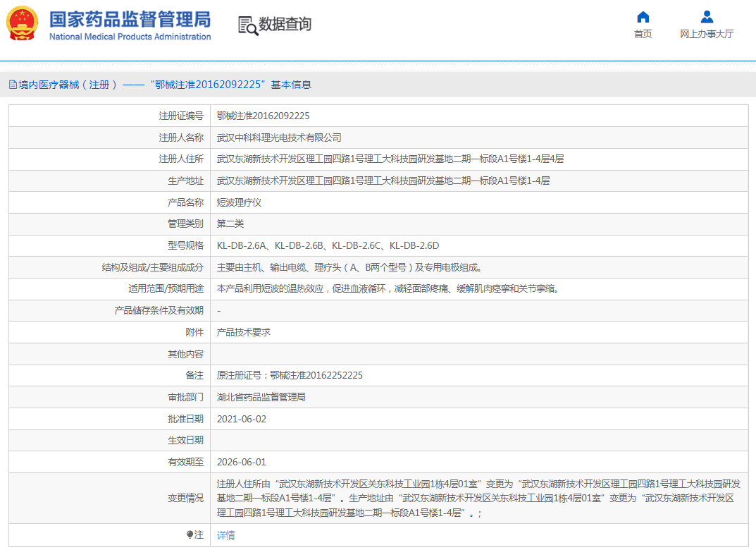Click the 国家药品监督管理局 site title
Image resolution: width=756 pixels, height=550 pixels.
[130, 18]
